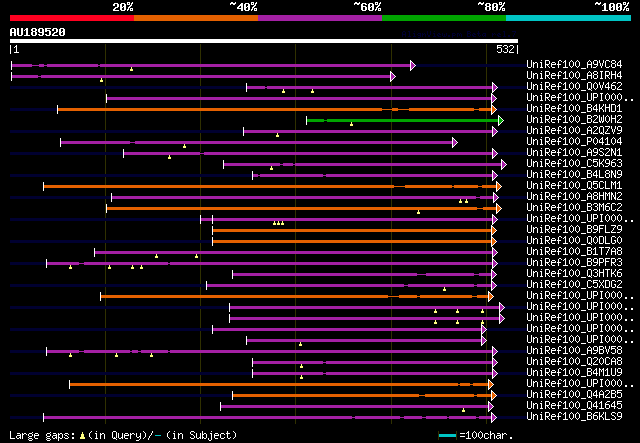The height and width of the screenshot is (443, 640).
Task: Click the cyan ~100% identity color segment
Action: click(569, 18)
